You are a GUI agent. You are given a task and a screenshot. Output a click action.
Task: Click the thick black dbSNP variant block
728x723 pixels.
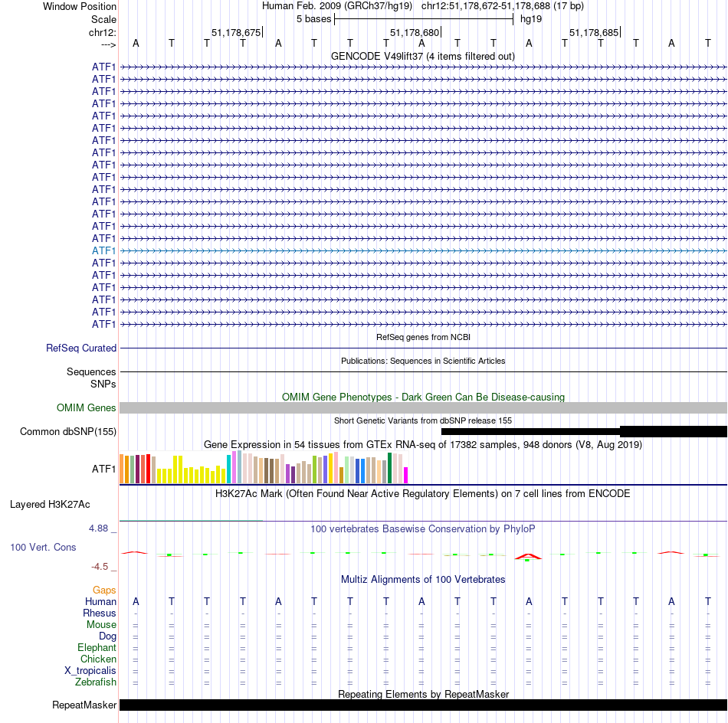point(674,431)
